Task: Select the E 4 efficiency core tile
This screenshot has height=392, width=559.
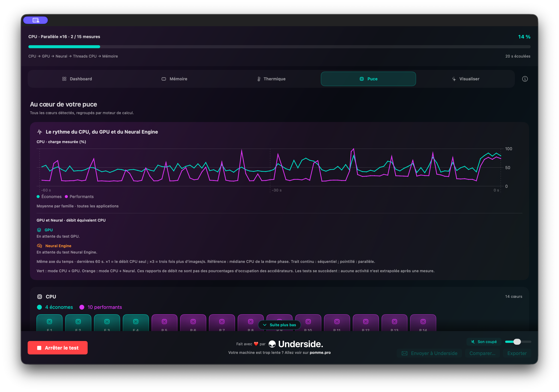Action: [x=136, y=323]
